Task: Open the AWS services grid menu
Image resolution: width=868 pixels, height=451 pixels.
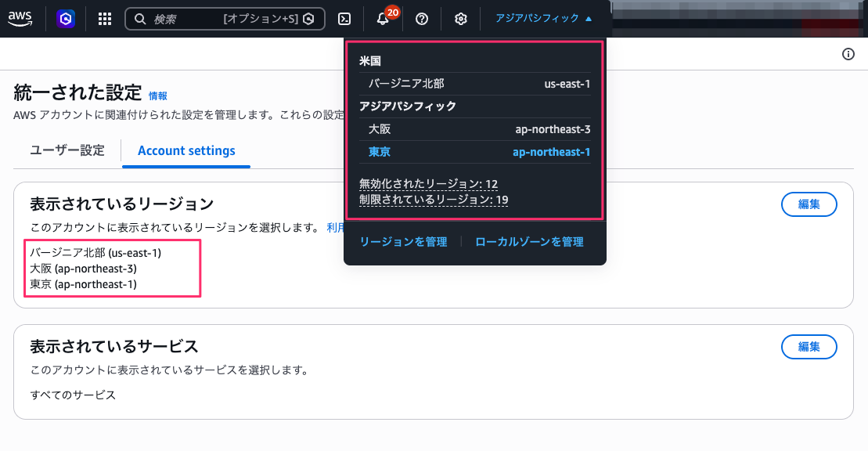Action: pos(104,19)
